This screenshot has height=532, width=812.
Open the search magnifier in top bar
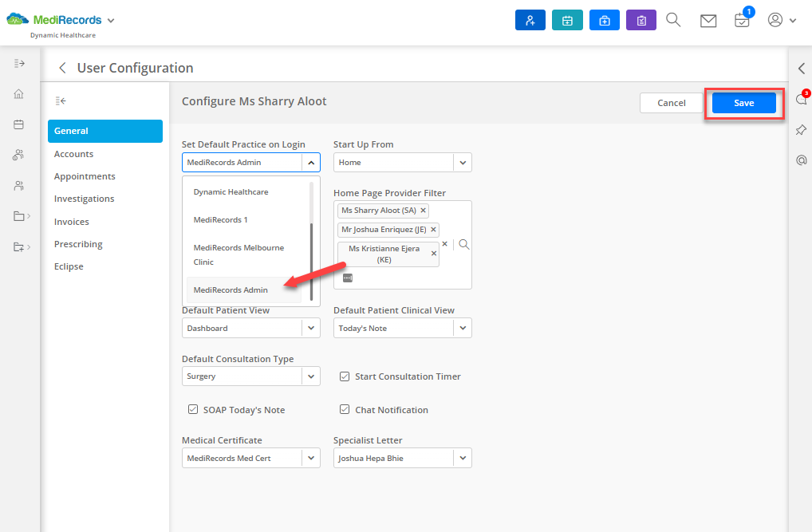[x=673, y=20]
